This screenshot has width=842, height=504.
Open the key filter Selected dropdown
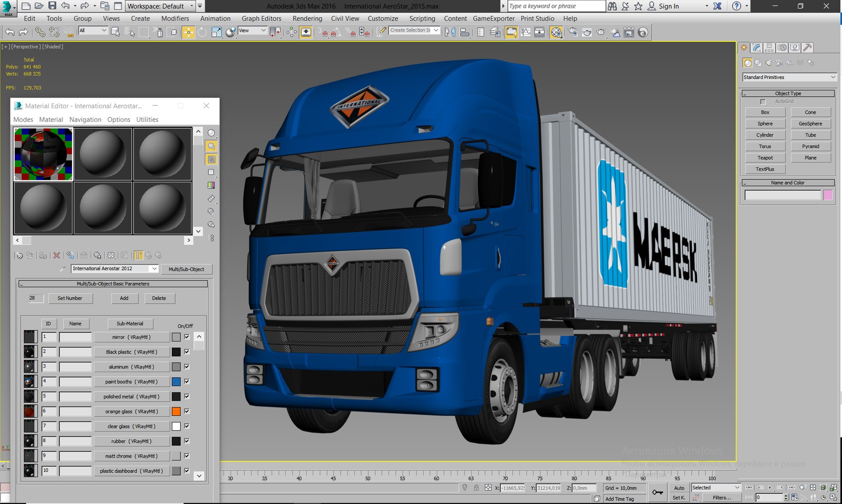click(x=716, y=488)
